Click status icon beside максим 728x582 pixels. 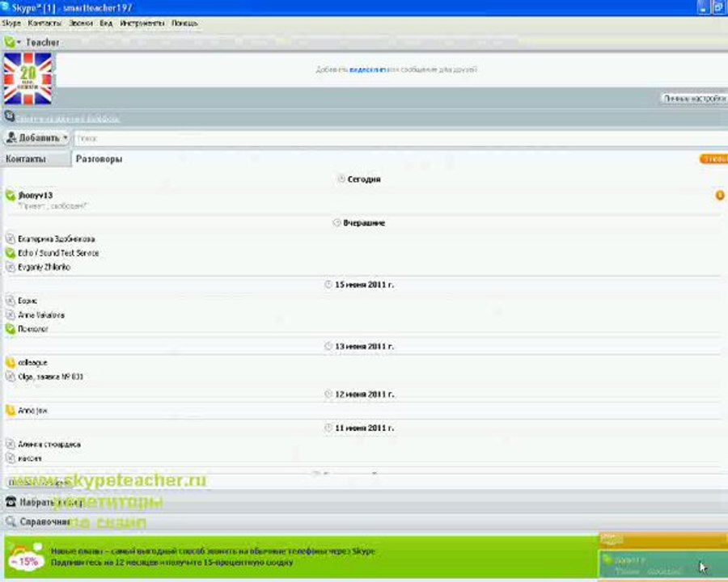(11, 458)
